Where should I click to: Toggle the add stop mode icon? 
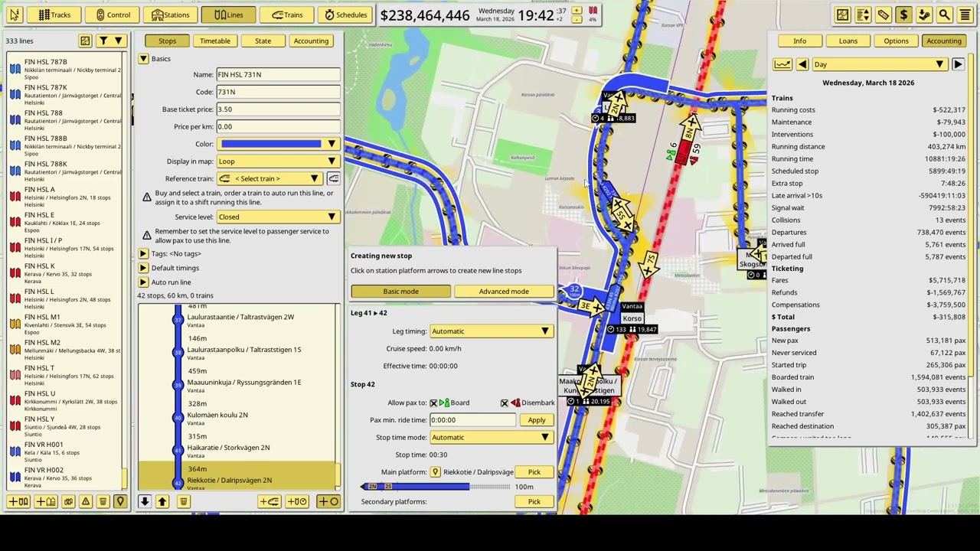tap(328, 501)
